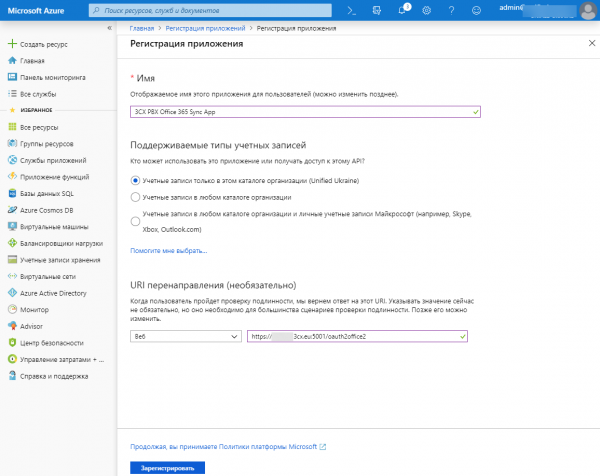Screen dimensions: 600x476
Task: Click the user account avatar
Action: (585, 9)
